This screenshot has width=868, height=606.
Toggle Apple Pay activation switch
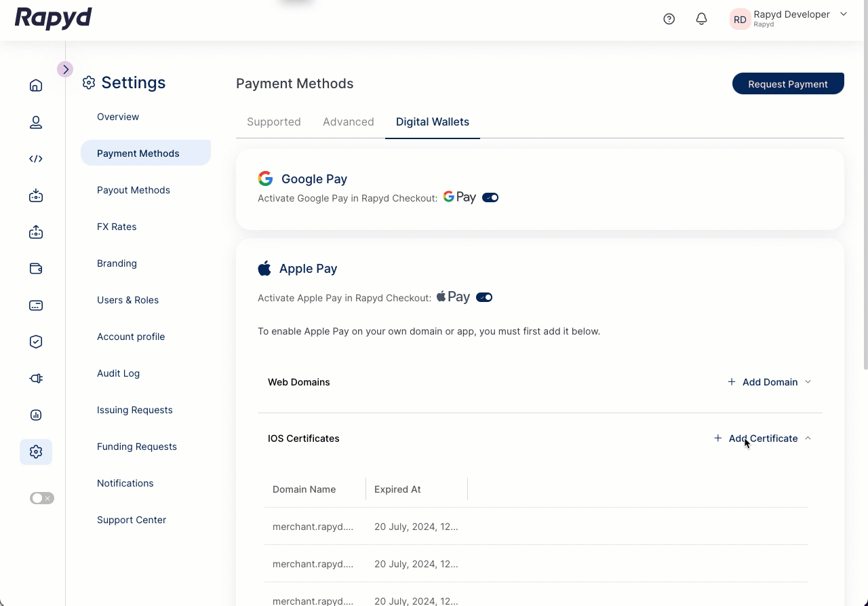(x=484, y=297)
